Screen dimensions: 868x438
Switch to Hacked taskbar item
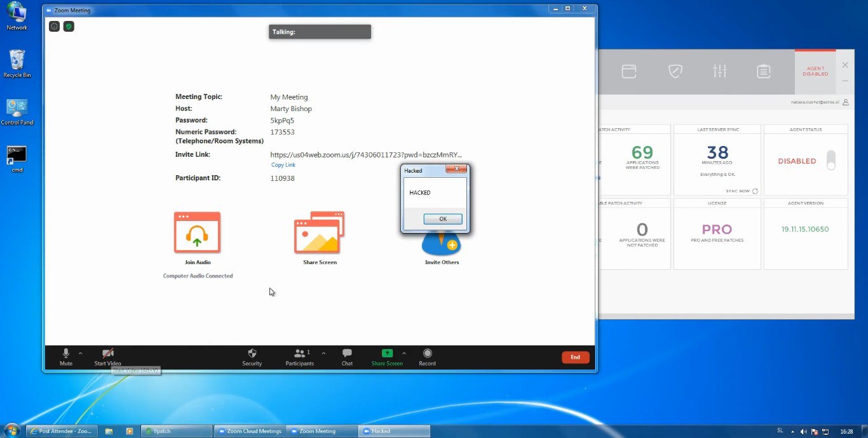(395, 431)
